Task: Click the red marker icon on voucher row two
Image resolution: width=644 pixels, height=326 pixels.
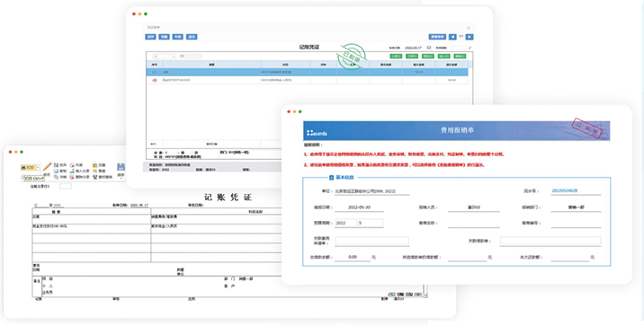Action: pyautogui.click(x=155, y=80)
